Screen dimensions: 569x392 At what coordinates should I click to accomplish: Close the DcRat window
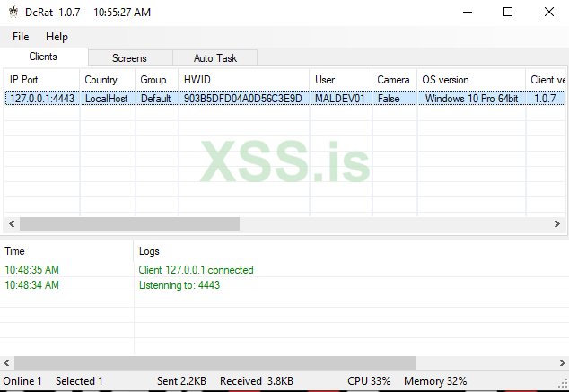click(x=549, y=12)
